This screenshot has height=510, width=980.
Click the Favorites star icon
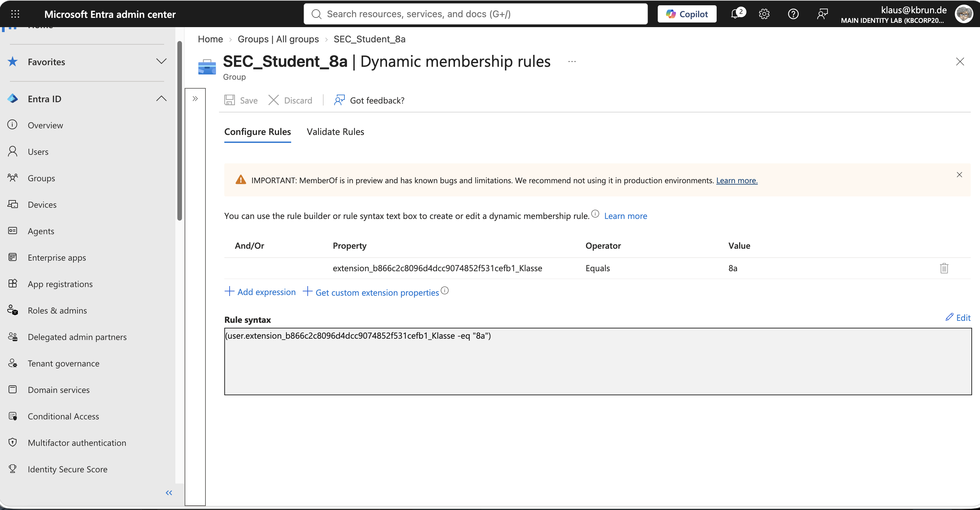click(x=13, y=62)
